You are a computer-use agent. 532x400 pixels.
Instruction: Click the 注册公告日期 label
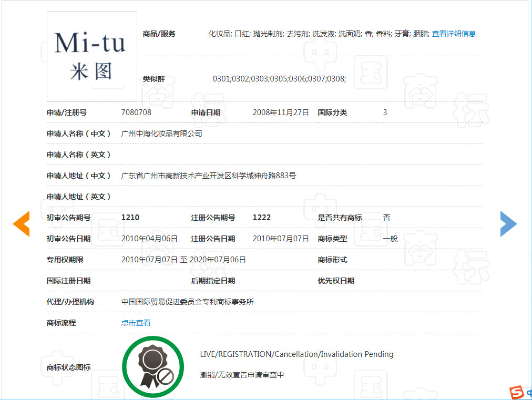pyautogui.click(x=213, y=239)
